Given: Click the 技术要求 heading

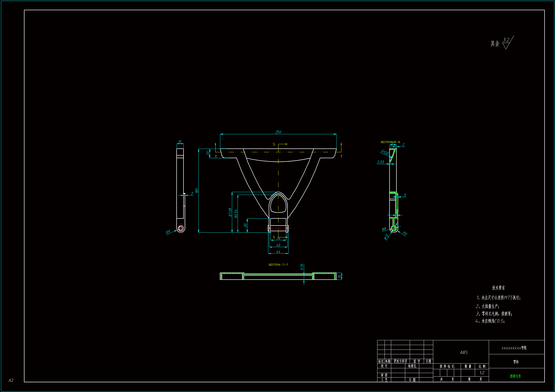Looking at the screenshot, I should pos(499,288).
